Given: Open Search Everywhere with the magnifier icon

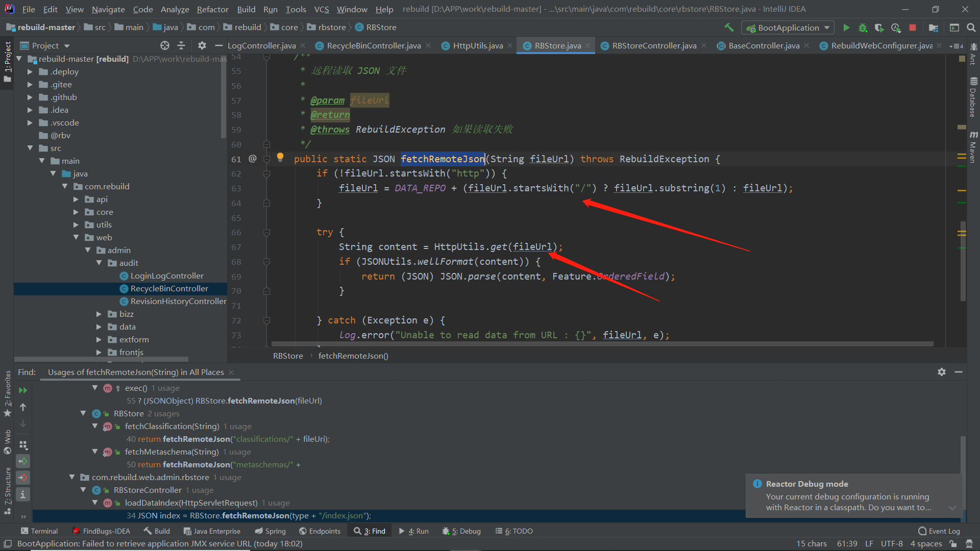Looking at the screenshot, I should click(971, 28).
